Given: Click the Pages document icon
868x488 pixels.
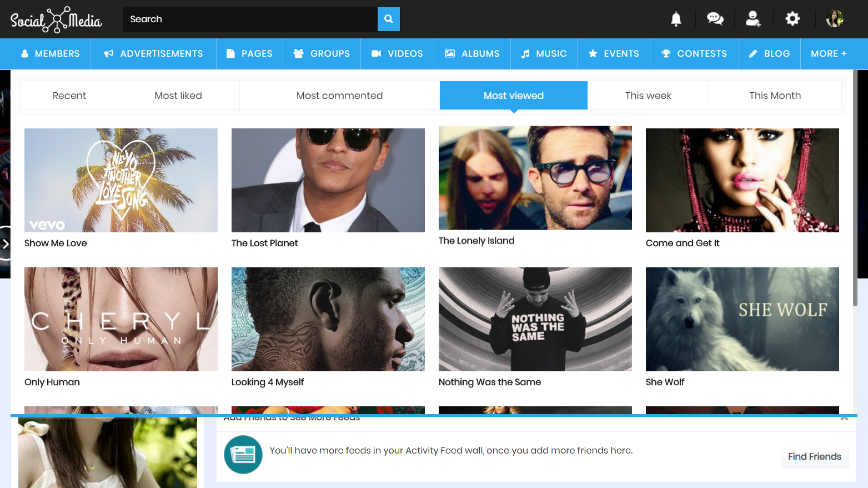Looking at the screenshot, I should (x=231, y=53).
